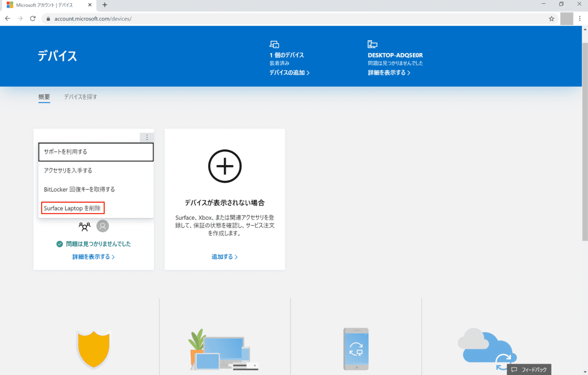Click the computers and plant illustration
Image resolution: width=588 pixels, height=375 pixels.
pos(224,350)
